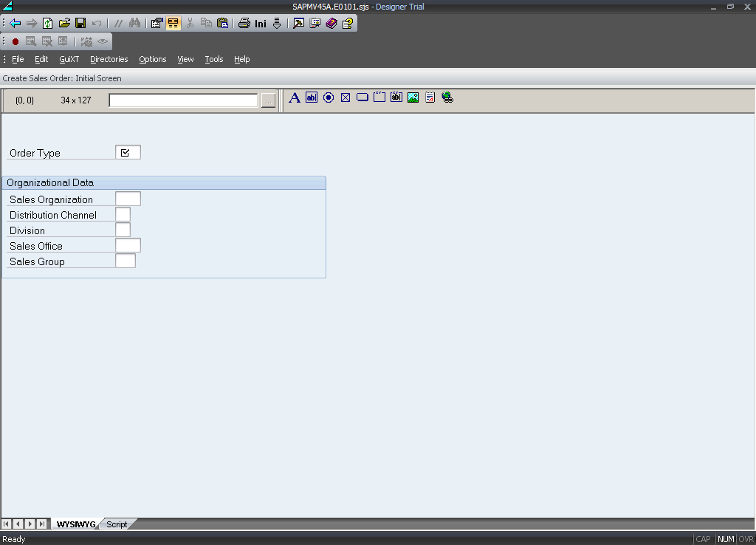Click the purple help book icon
The image size is (756, 545).
[x=331, y=23]
